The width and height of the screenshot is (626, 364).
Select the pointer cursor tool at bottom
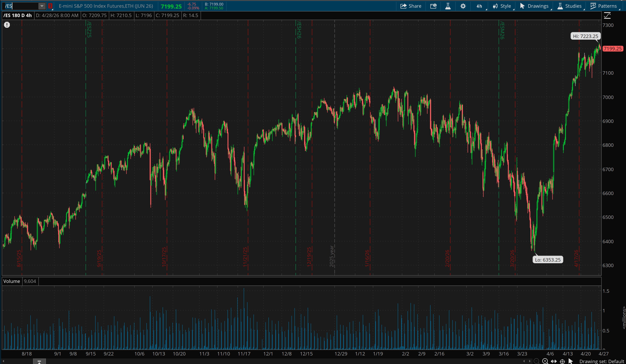pos(571,361)
